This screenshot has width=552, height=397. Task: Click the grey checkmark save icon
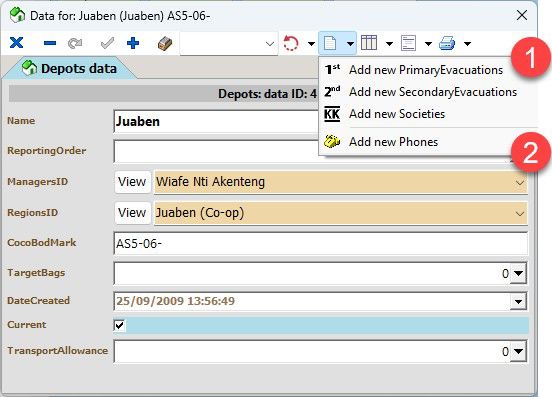coord(107,43)
